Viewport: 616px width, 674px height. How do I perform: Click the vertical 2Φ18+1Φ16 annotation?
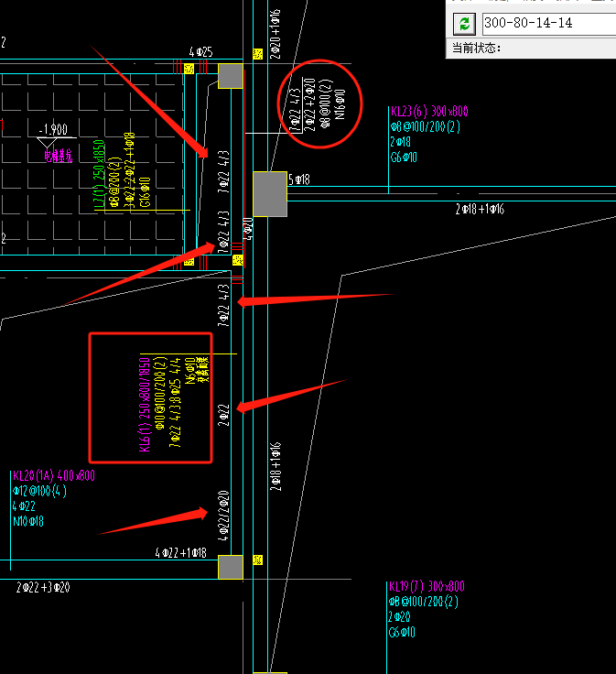pyautogui.click(x=276, y=466)
